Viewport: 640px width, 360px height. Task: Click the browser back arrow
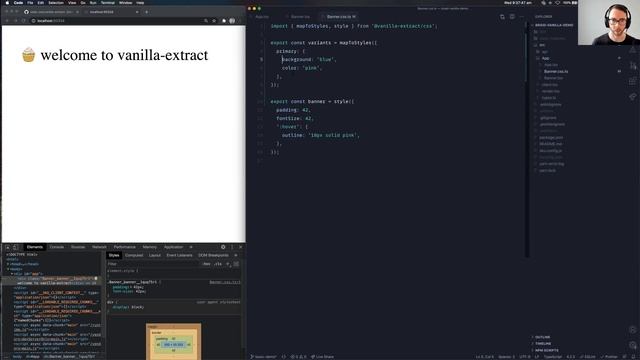[7, 20]
